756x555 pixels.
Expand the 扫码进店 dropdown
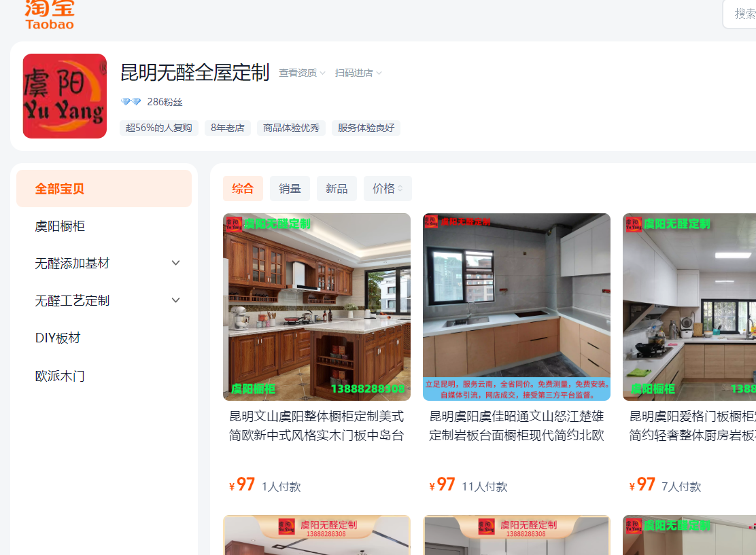358,73
